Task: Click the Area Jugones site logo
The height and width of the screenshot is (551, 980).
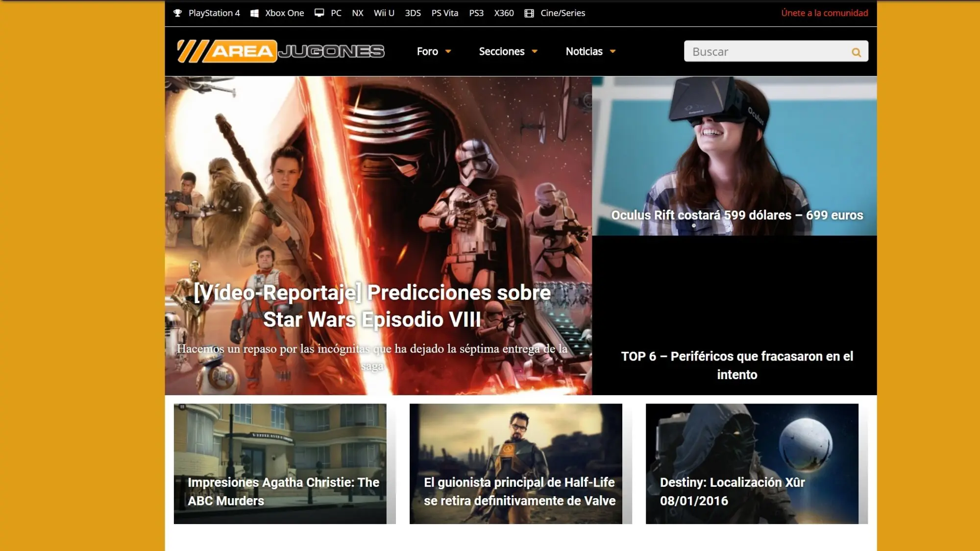Action: (x=281, y=51)
